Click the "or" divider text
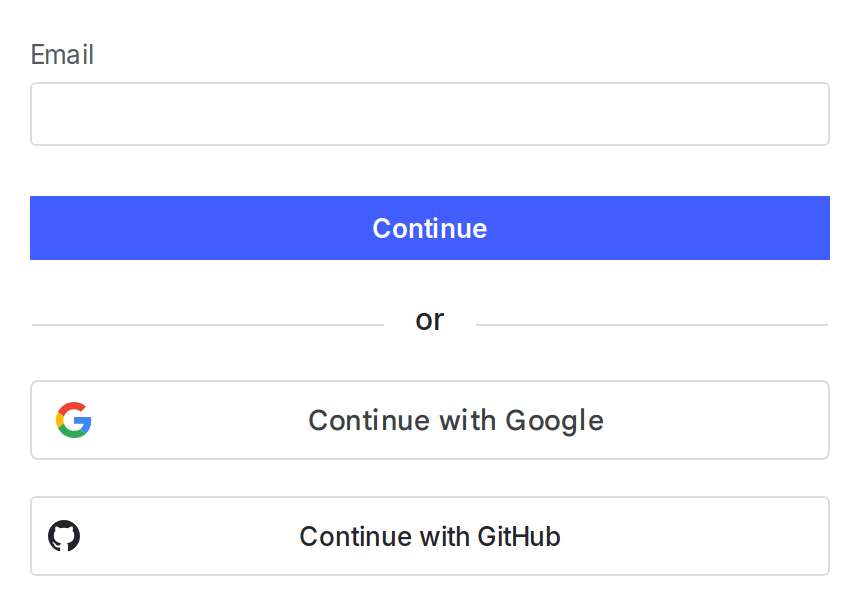The height and width of the screenshot is (604, 860). click(430, 319)
